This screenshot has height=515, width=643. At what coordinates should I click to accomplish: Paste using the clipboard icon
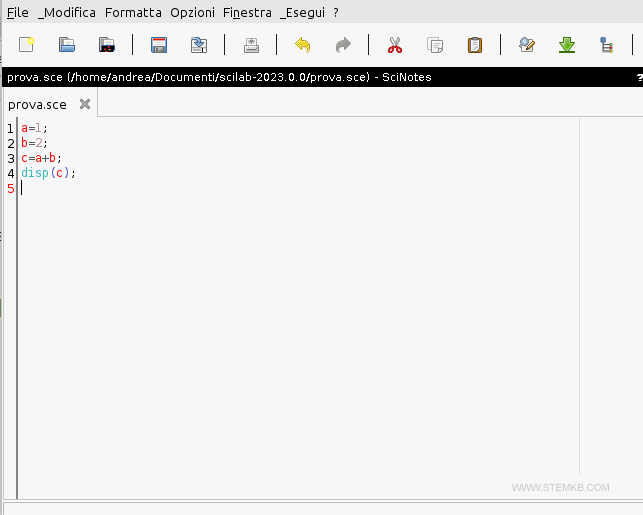coord(475,45)
